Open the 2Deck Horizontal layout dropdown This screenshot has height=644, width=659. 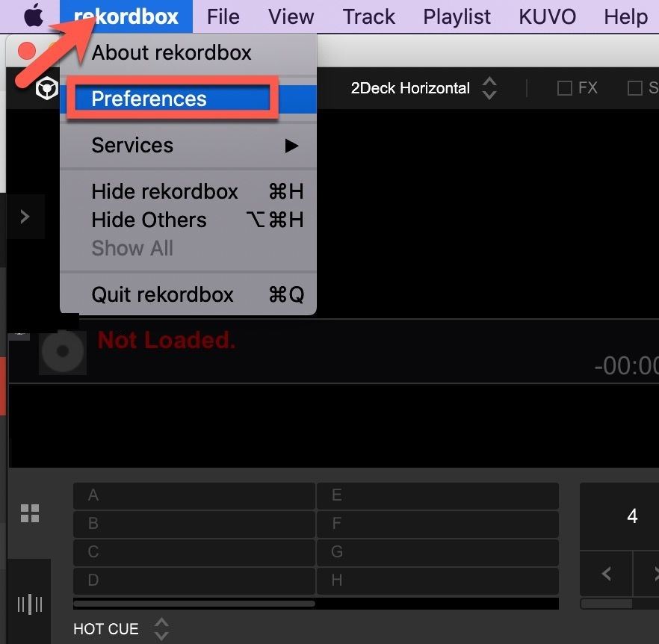click(x=424, y=88)
